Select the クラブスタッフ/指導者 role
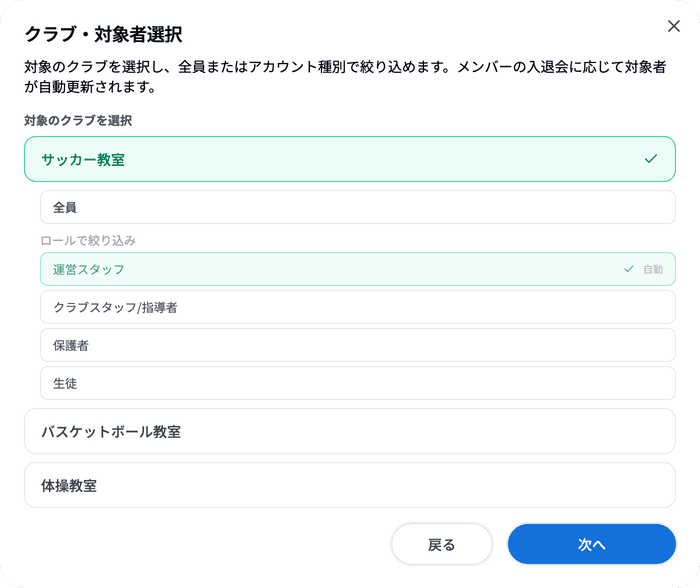Viewport: 700px width, 588px height. tap(358, 307)
